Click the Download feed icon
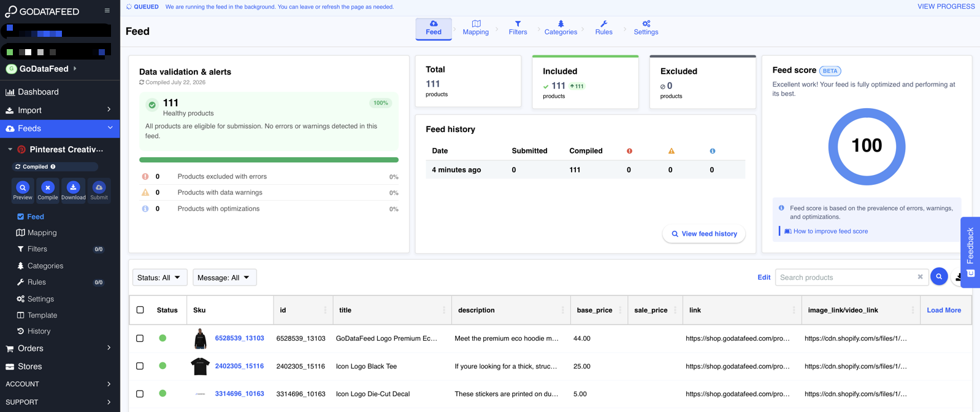Image resolution: width=980 pixels, height=412 pixels. coord(73,188)
